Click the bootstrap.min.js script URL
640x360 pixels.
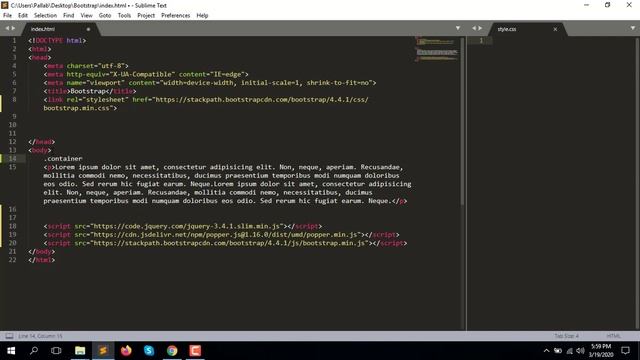click(x=229, y=243)
